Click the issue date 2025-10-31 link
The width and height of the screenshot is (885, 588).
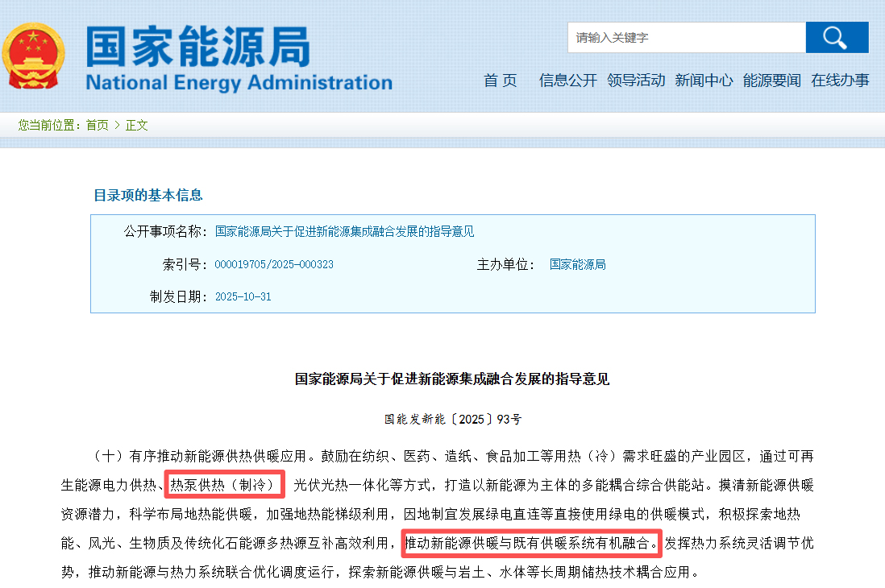246,296
